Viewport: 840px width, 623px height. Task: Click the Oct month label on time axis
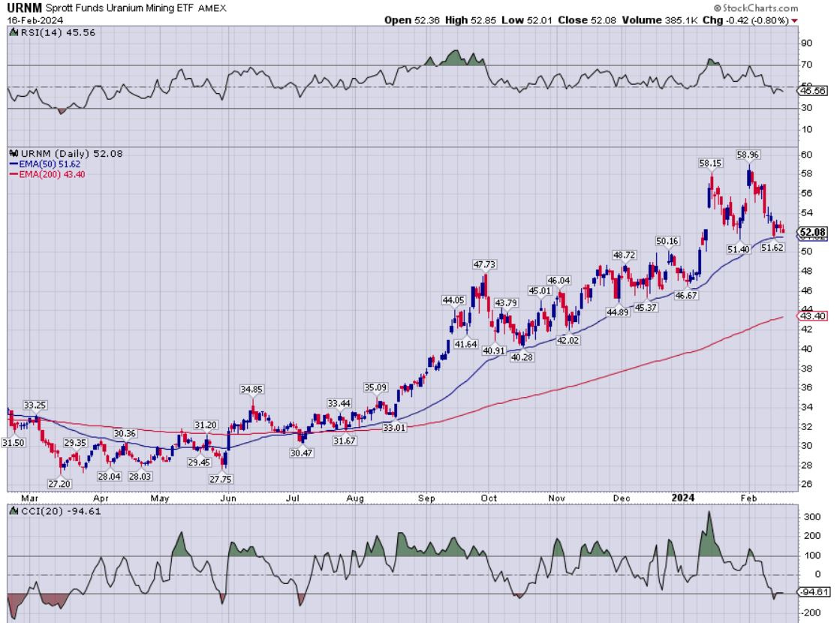pos(489,498)
